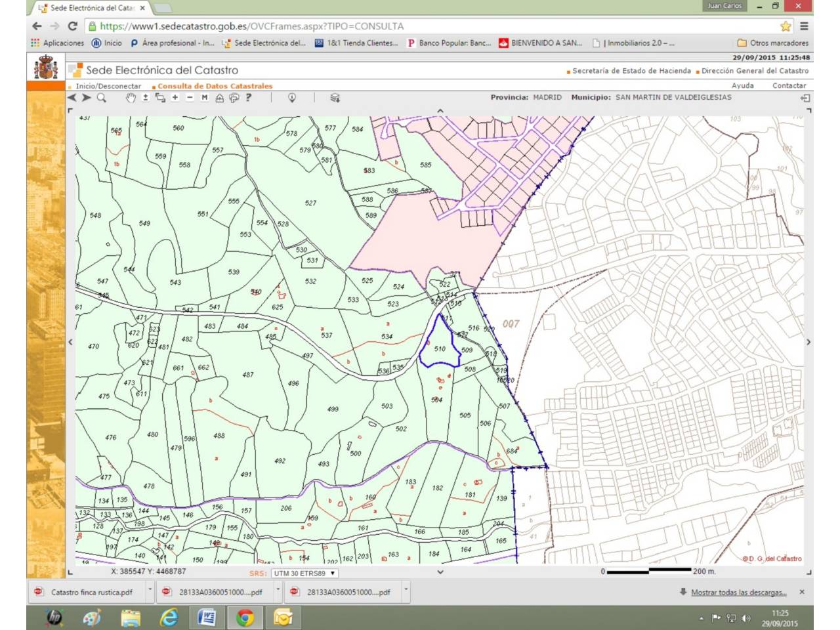Viewport: 840px width, 630px height.
Task: Open Inmobiliarios 2.0 bookmark
Action: point(633,43)
